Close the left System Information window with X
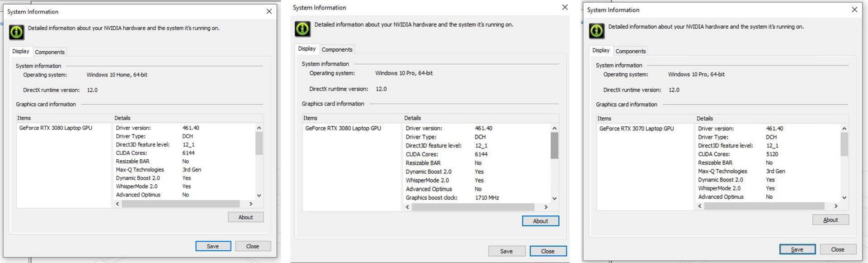Screen dimensions: 868x263 point(269,11)
